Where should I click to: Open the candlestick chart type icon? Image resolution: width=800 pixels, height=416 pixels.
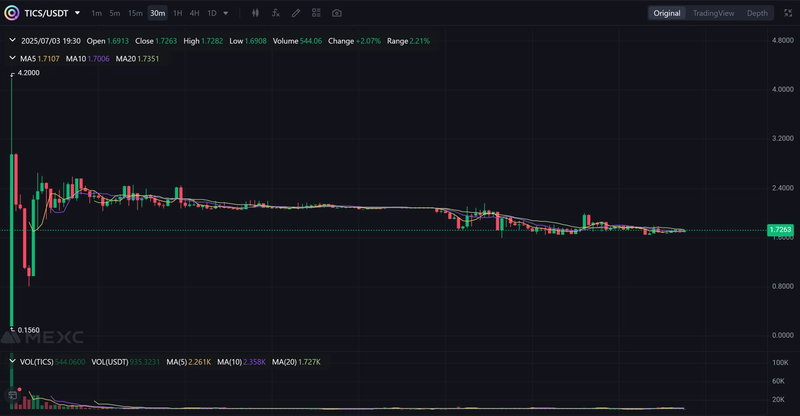(256, 13)
